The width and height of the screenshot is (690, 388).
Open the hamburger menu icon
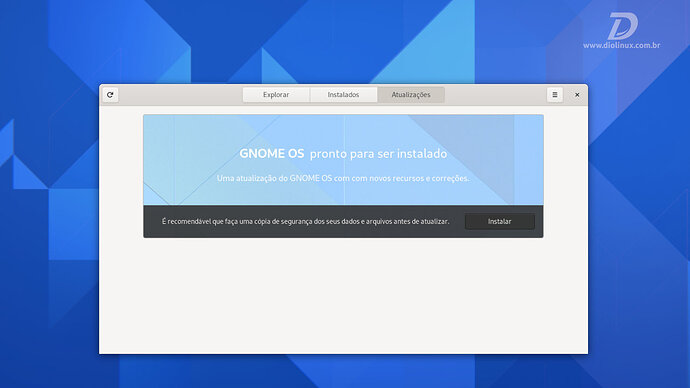(x=554, y=95)
